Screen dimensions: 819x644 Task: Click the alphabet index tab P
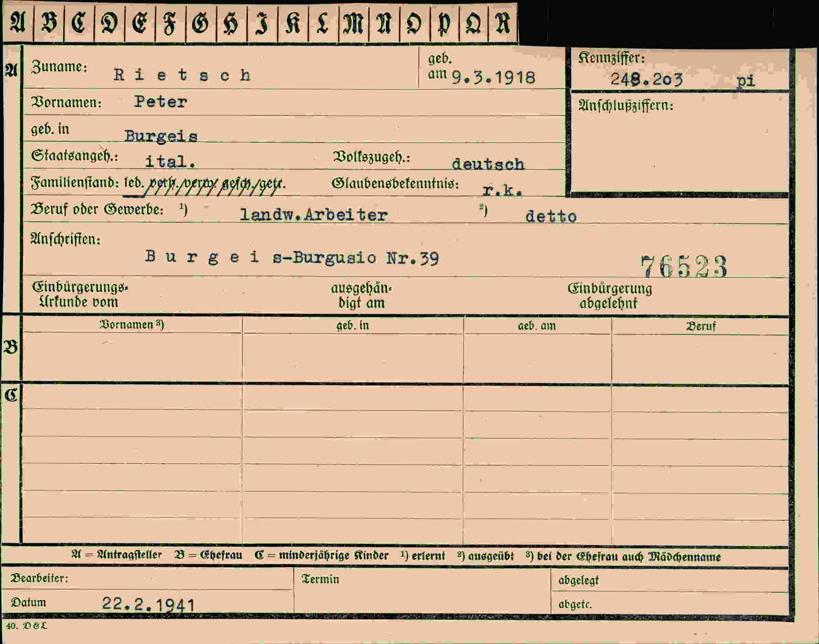[x=444, y=23]
